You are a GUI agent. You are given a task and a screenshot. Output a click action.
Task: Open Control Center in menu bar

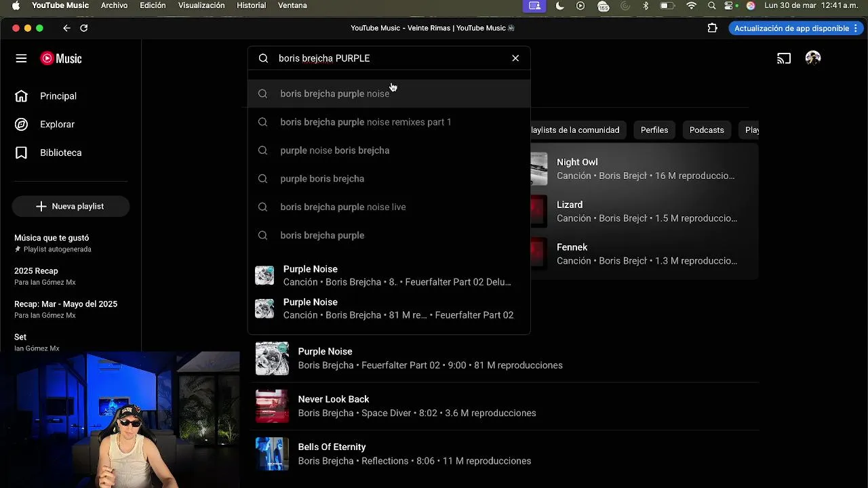tap(730, 5)
